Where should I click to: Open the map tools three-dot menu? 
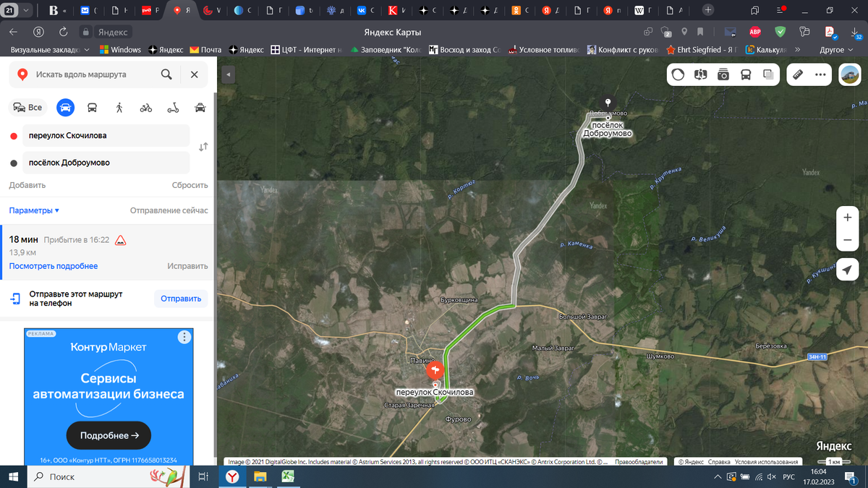pyautogui.click(x=820, y=74)
